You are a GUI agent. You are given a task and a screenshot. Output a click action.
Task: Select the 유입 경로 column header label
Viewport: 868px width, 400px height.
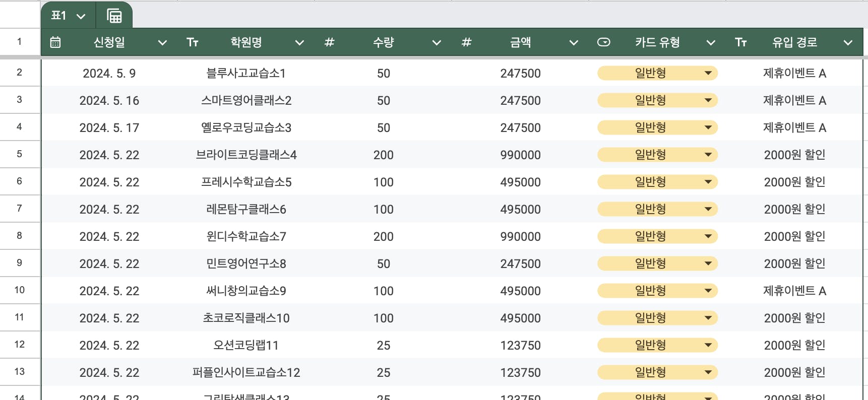pyautogui.click(x=795, y=42)
